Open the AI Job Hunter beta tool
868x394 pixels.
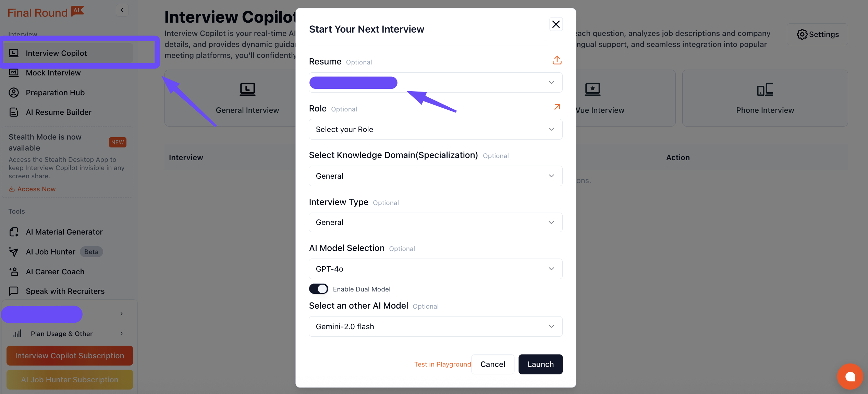[x=50, y=251]
